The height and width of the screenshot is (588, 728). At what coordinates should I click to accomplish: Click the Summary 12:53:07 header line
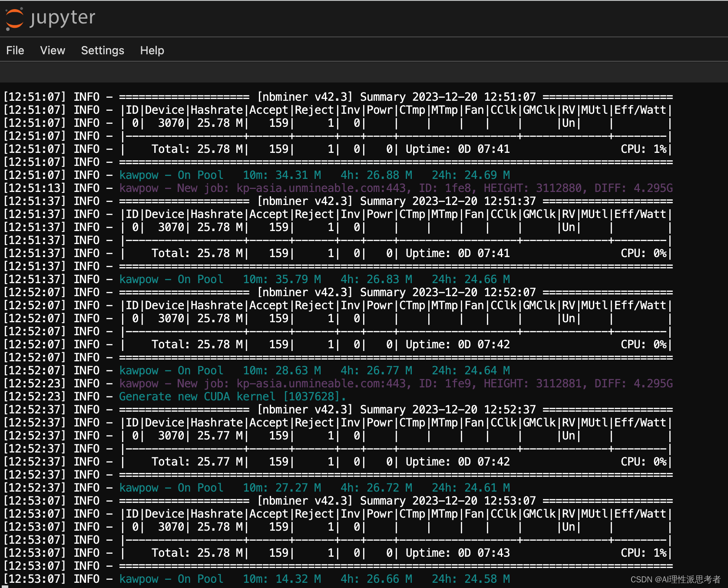click(338, 501)
